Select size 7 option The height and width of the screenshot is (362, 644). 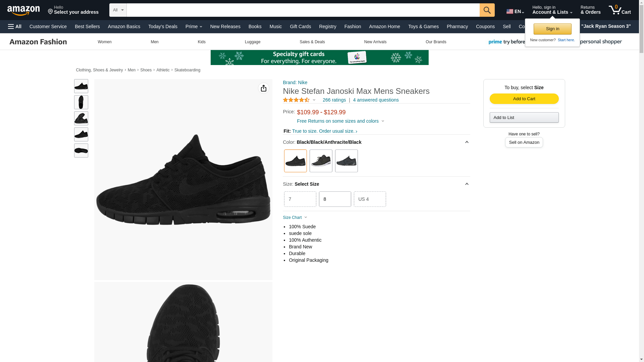click(x=300, y=199)
